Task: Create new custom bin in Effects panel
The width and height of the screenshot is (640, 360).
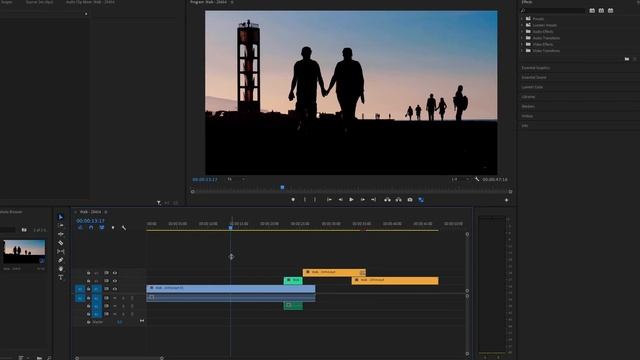Action: click(x=627, y=59)
